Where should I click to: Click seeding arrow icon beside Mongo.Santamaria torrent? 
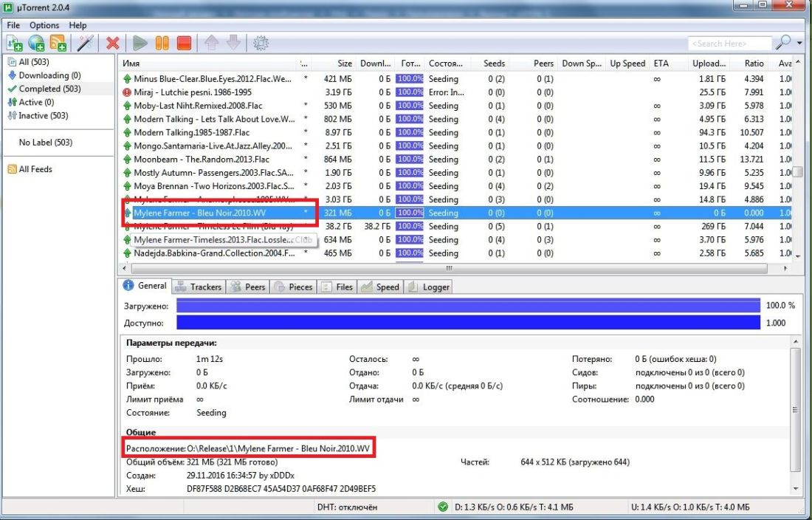(127, 146)
